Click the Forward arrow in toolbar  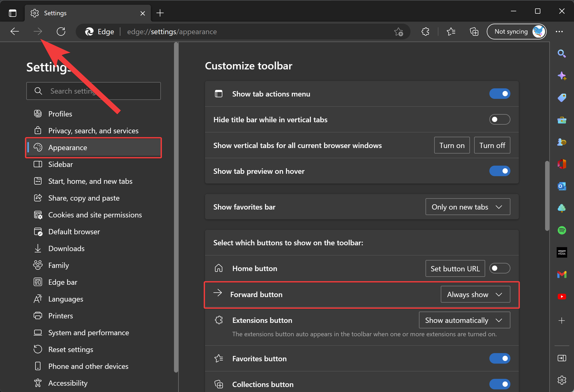pyautogui.click(x=38, y=32)
